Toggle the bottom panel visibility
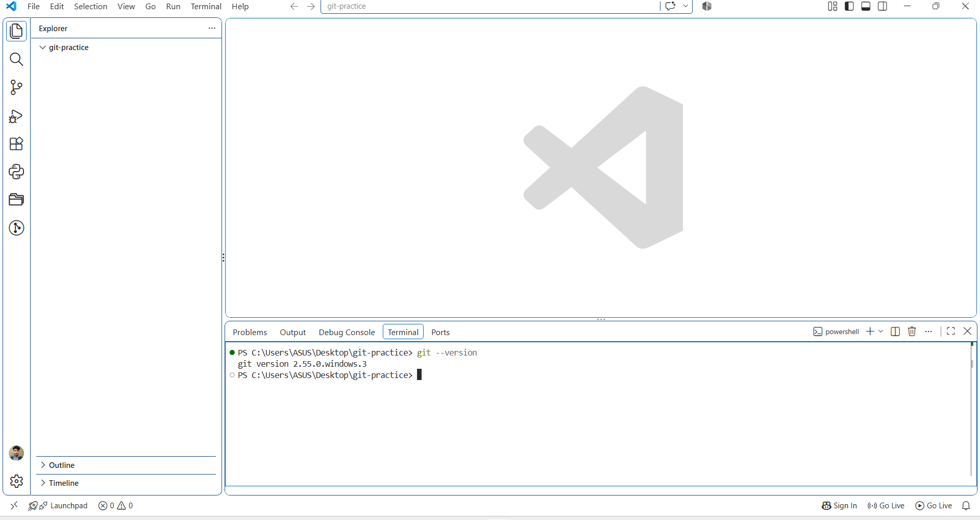Screen dimensions: 980x520 pos(866,6)
